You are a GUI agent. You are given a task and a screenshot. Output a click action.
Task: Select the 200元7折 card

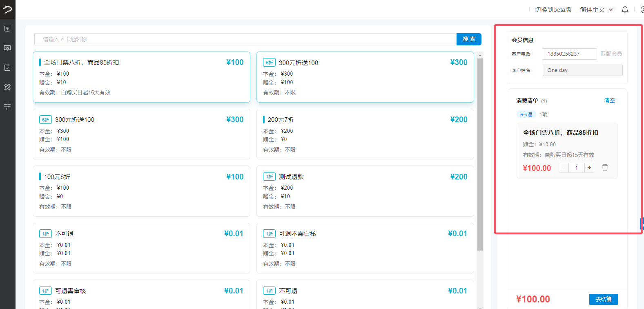pyautogui.click(x=365, y=134)
